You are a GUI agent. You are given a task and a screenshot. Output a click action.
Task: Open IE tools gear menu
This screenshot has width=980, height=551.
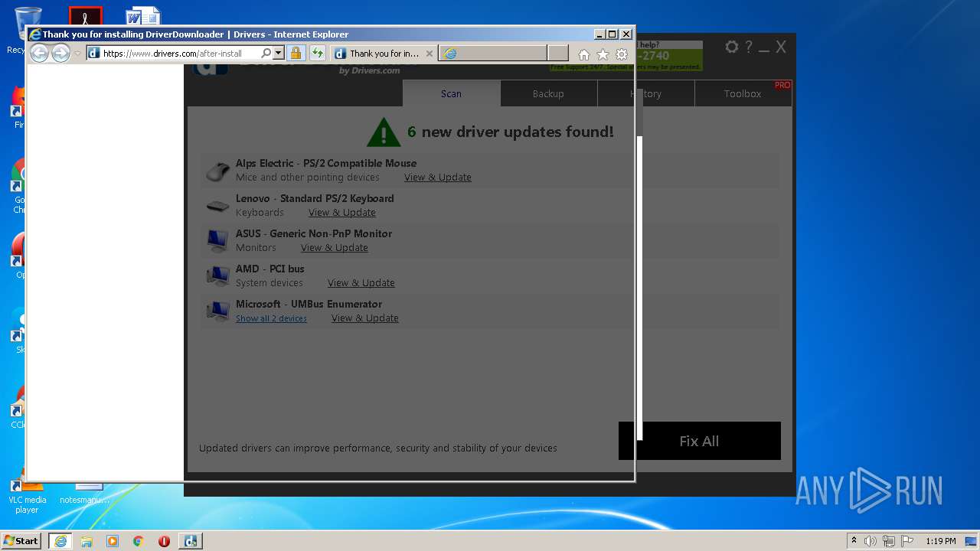[x=622, y=54]
